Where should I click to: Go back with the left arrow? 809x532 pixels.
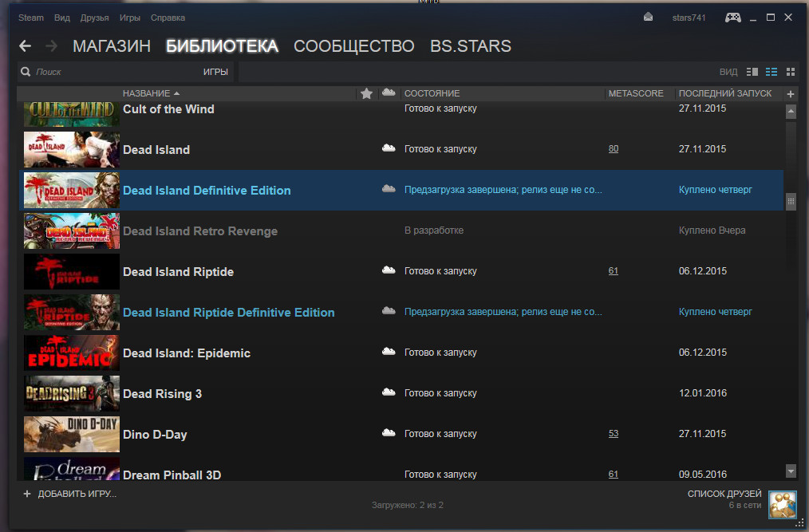(26, 46)
